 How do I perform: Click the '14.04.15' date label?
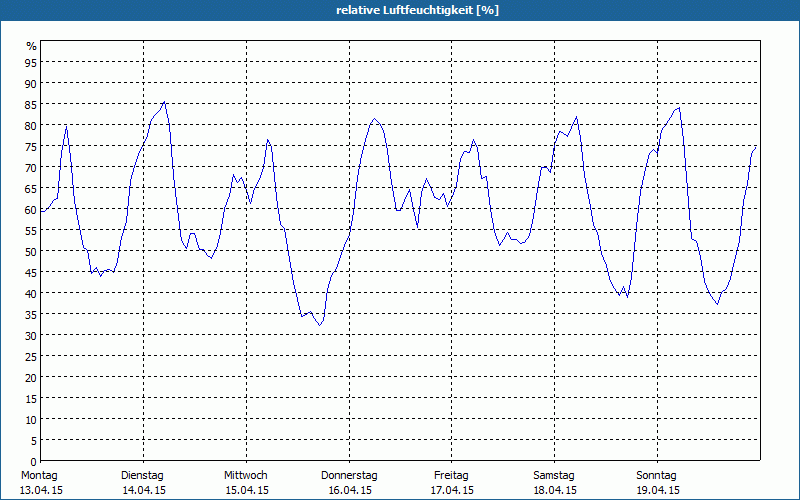coord(144,491)
